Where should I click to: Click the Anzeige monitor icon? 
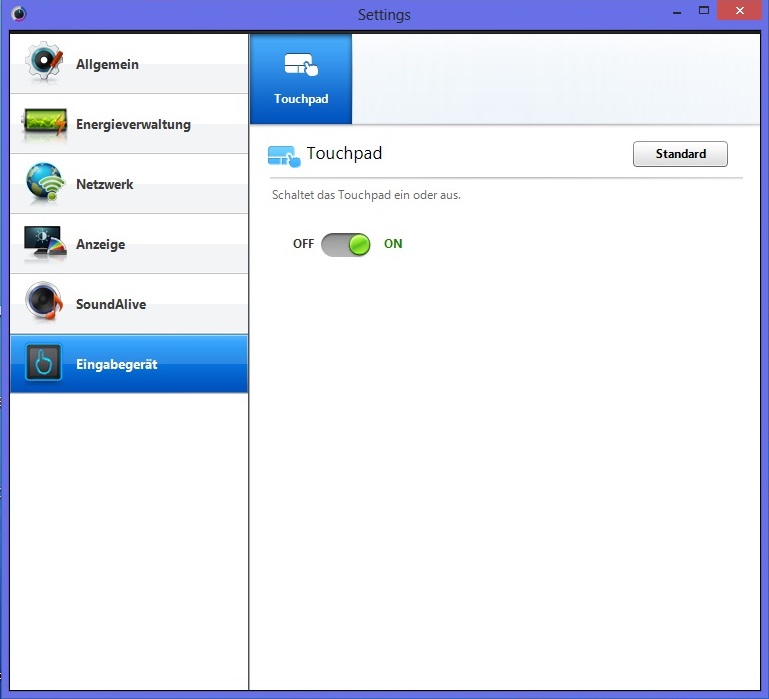click(x=45, y=242)
